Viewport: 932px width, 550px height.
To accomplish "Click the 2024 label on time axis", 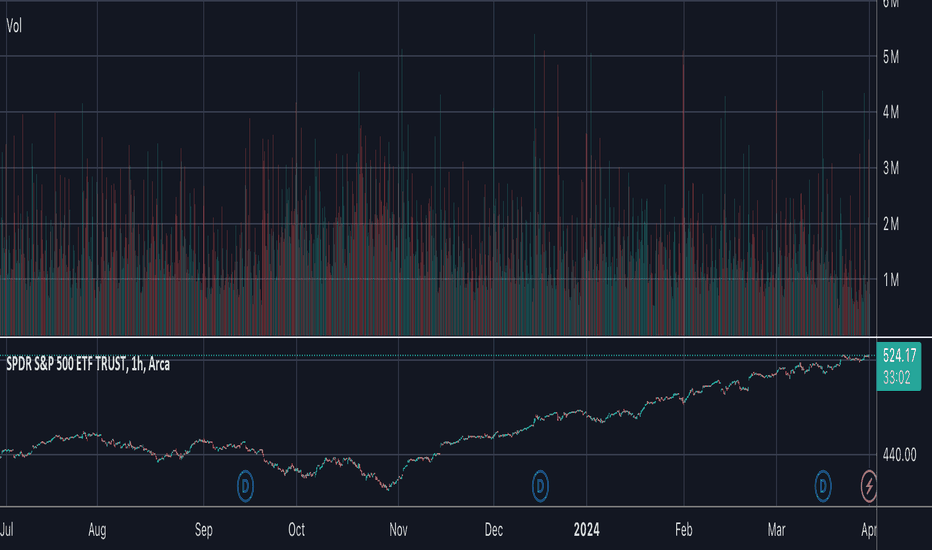I will tap(586, 530).
